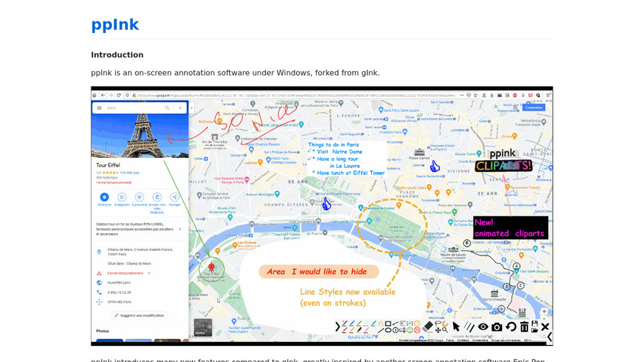The height and width of the screenshot is (362, 644).
Task: Fold ppInk toolbar using left chevron
Action: point(337,327)
